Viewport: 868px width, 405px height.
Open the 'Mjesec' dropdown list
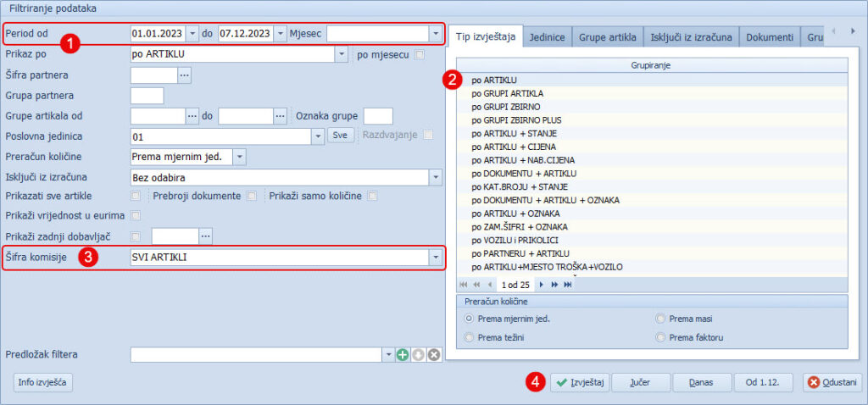[436, 34]
